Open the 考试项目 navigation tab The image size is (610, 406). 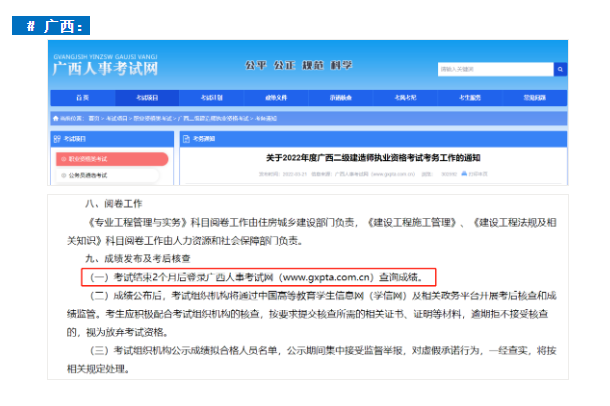(147, 98)
